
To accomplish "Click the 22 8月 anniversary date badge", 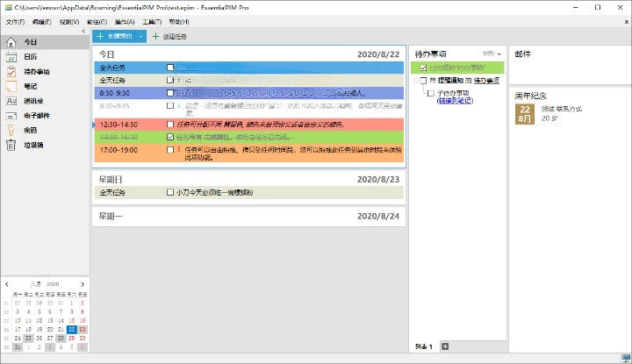I will (525, 114).
